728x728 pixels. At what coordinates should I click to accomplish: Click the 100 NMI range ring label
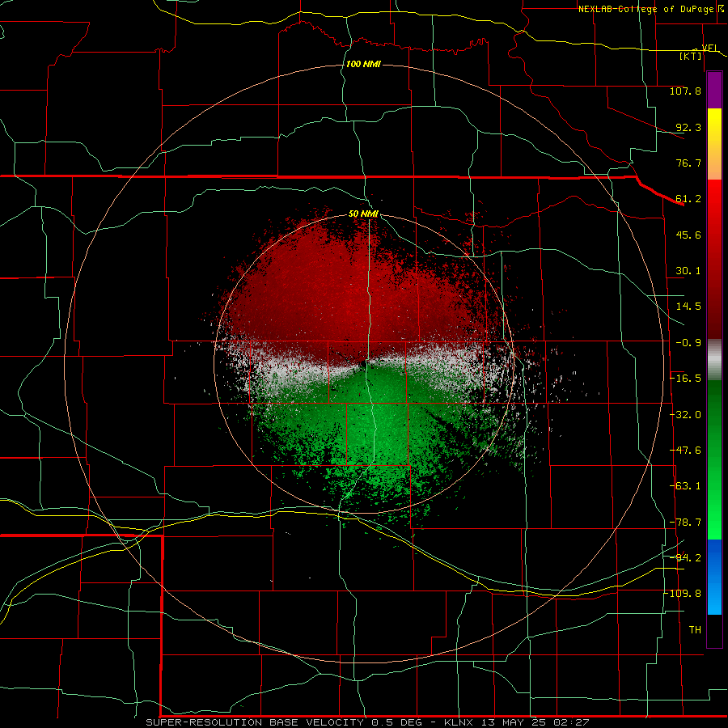pyautogui.click(x=363, y=64)
